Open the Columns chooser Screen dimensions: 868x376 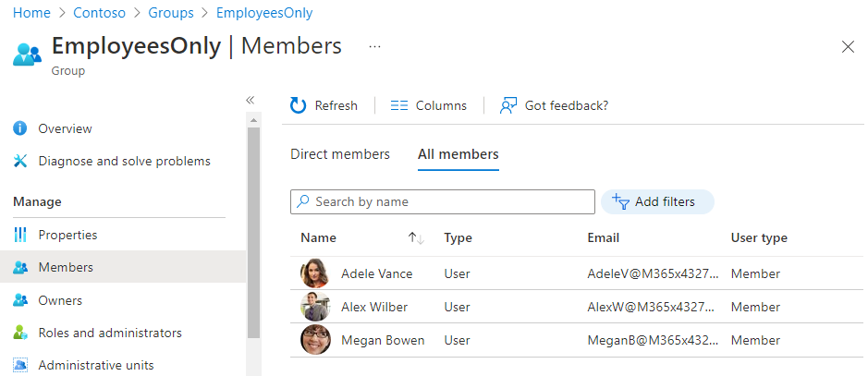(x=428, y=105)
